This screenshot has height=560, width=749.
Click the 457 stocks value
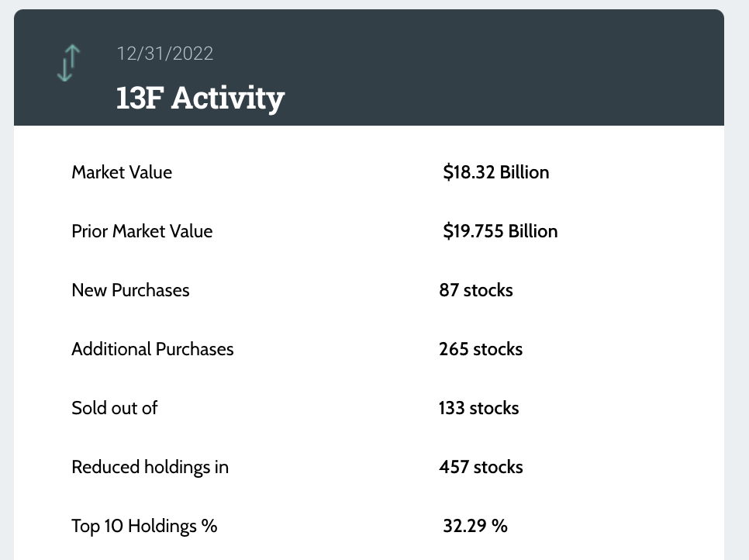(481, 467)
